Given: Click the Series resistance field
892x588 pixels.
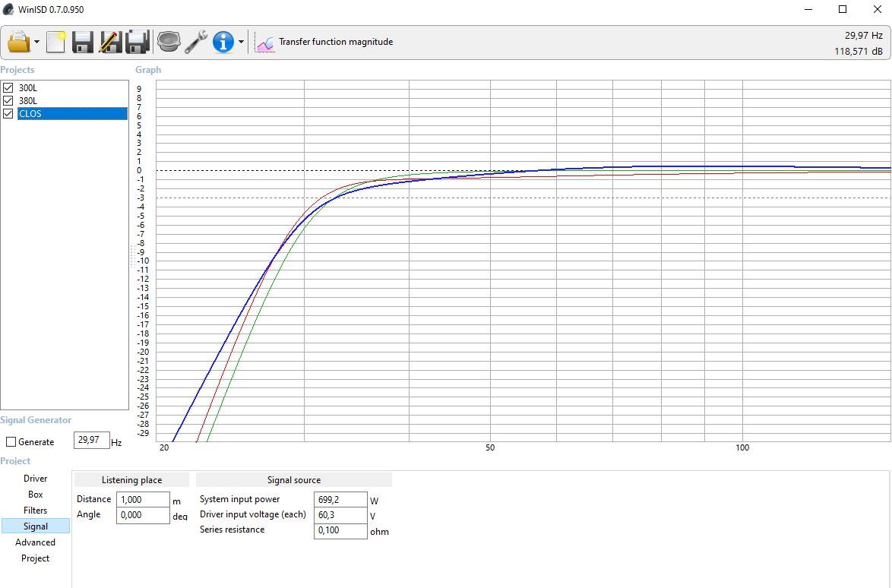Looking at the screenshot, I should (340, 530).
